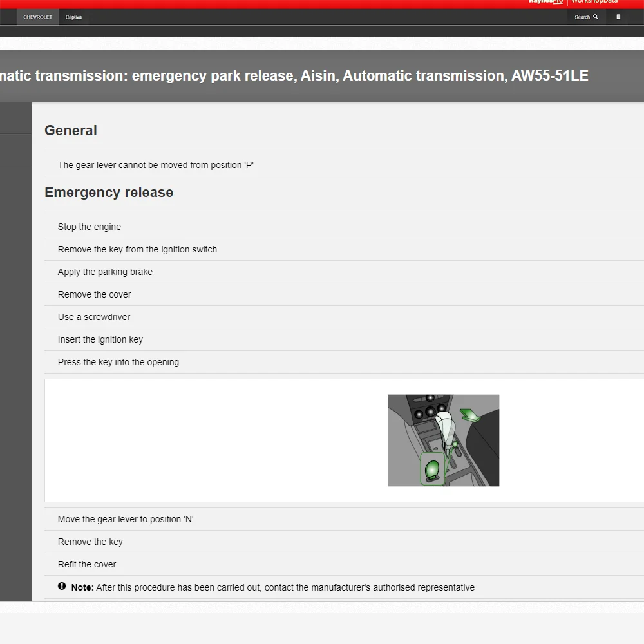Click the 'Remove the key' step
The width and height of the screenshot is (644, 644).
90,542
